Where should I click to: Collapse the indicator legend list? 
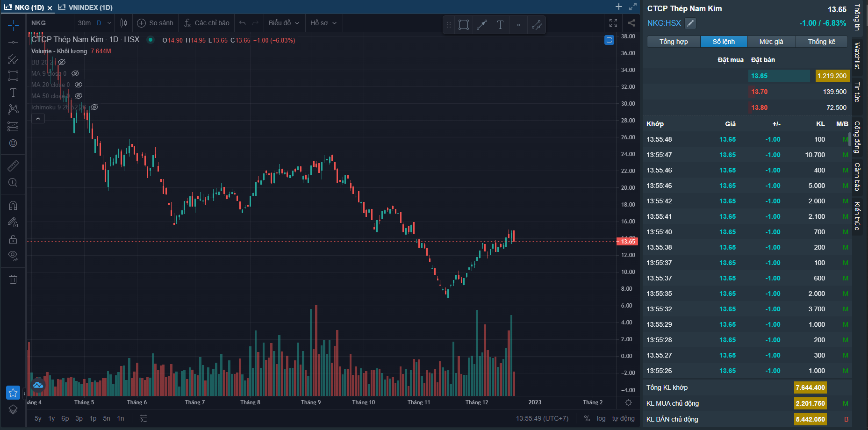coord(38,119)
